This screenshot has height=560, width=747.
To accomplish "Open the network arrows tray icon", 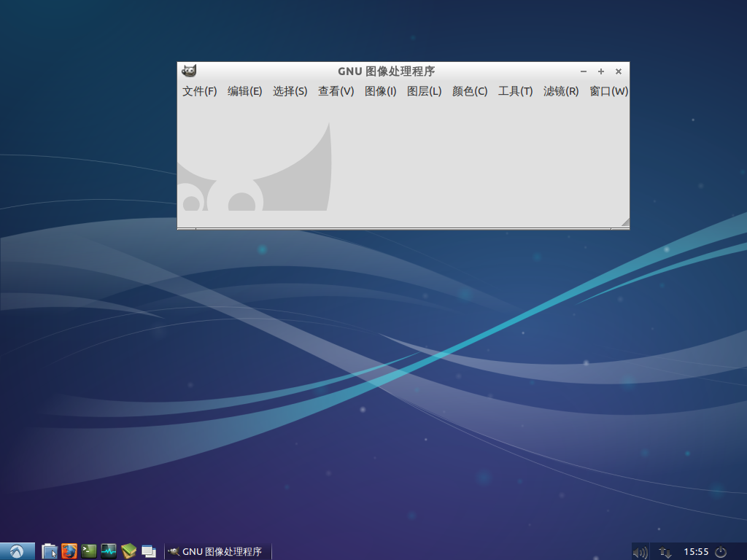I will pos(665,552).
